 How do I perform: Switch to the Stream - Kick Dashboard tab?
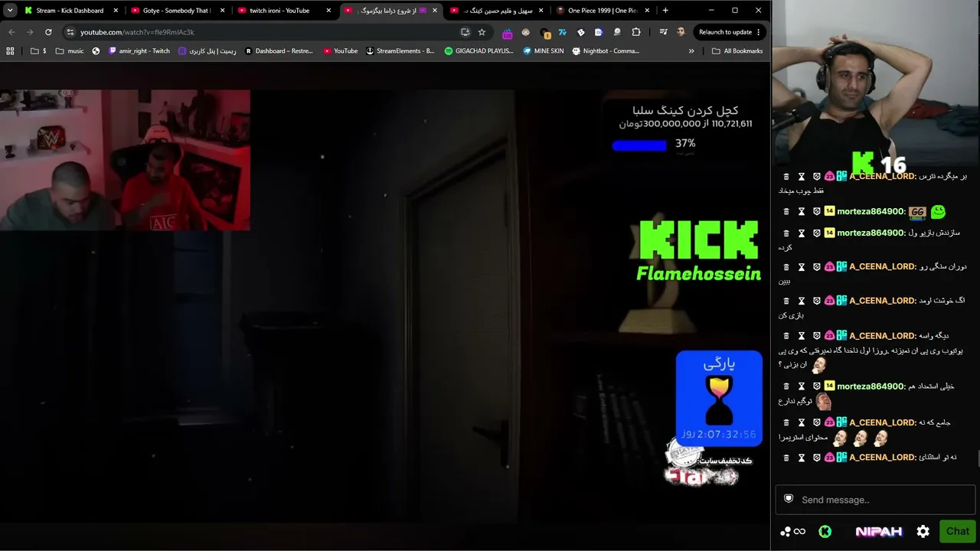(70, 11)
